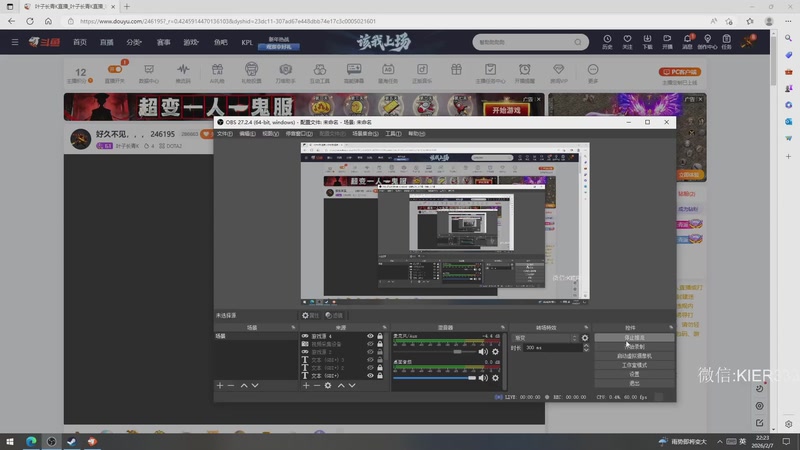Show hidden system tray icons chevron
The height and width of the screenshot is (450, 800).
pos(719,441)
